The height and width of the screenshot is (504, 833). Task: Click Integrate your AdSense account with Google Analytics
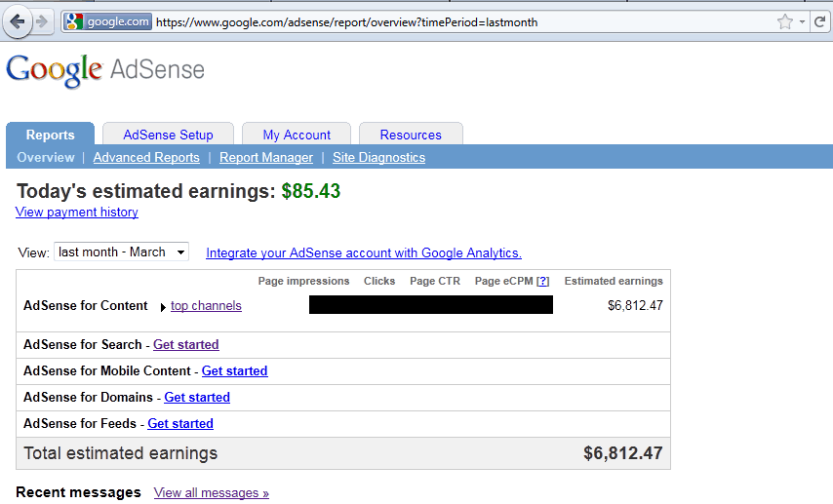(x=364, y=252)
